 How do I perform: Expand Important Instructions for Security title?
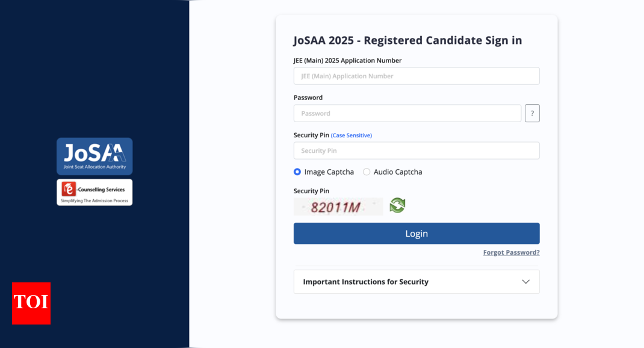(366, 282)
